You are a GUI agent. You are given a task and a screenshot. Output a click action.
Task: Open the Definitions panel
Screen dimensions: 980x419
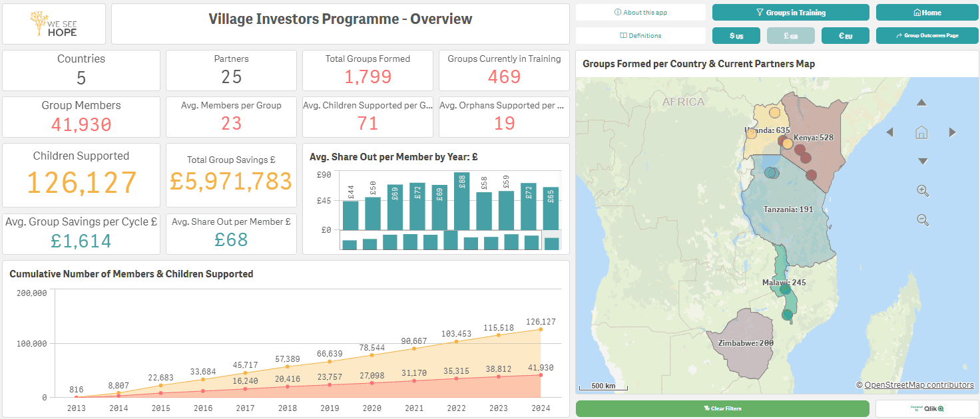[x=640, y=36]
